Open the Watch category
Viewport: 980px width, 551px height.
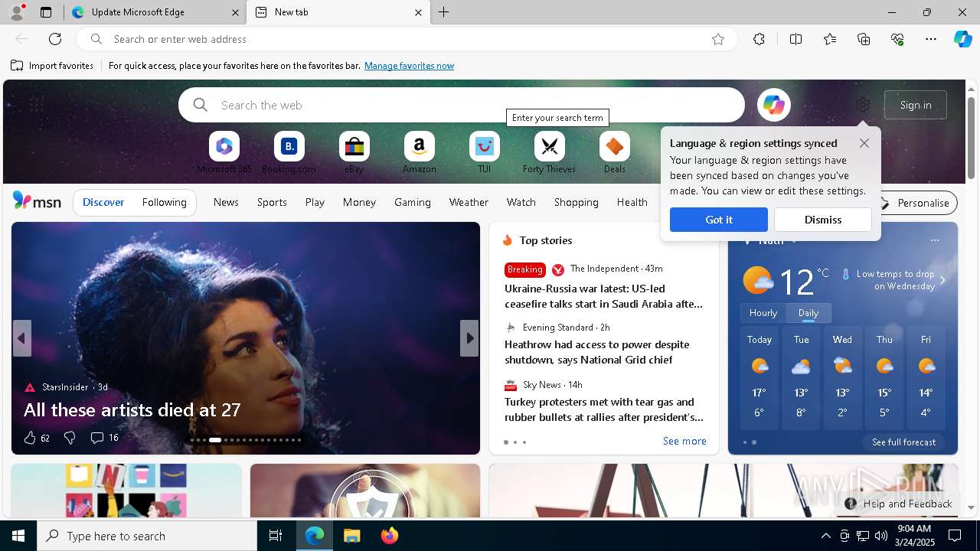pos(521,202)
